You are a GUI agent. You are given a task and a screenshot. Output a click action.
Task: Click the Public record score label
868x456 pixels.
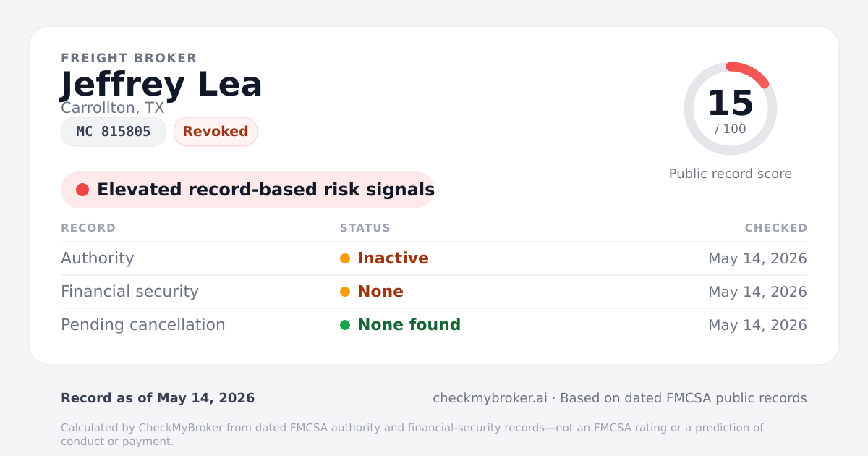point(731,174)
